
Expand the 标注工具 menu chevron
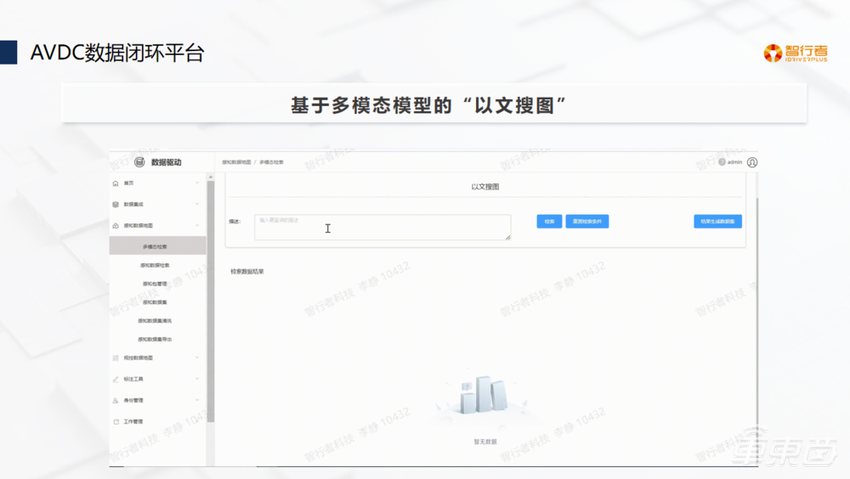point(197,379)
